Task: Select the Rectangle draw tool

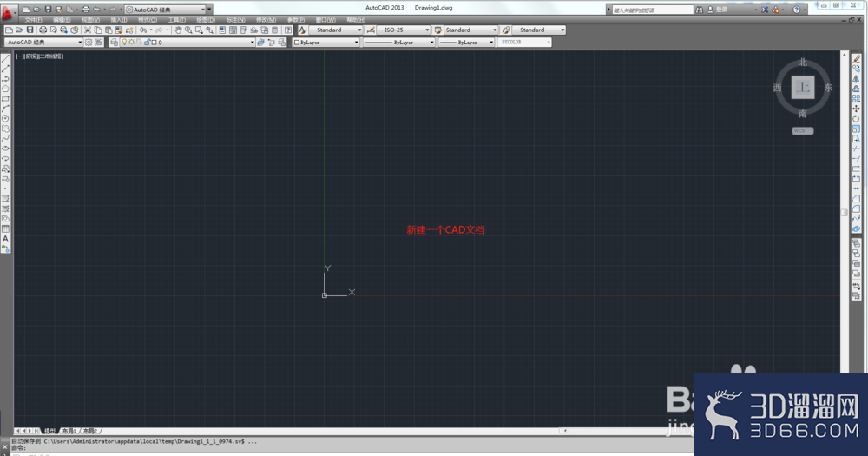Action: click(5, 99)
